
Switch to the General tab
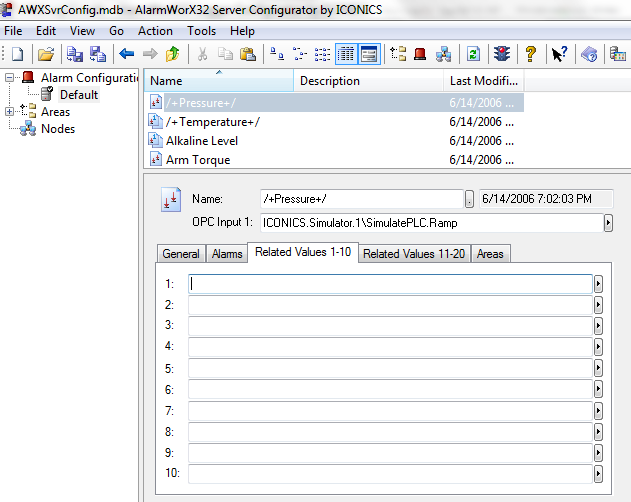click(181, 254)
